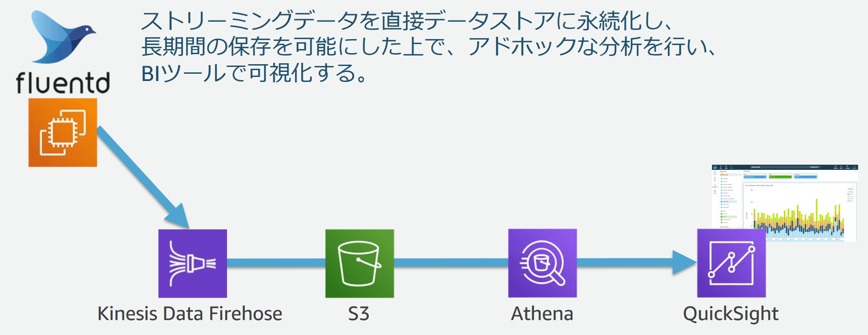The width and height of the screenshot is (868, 335).
Task: Click the "QuickSight" label text
Action: [x=731, y=314]
